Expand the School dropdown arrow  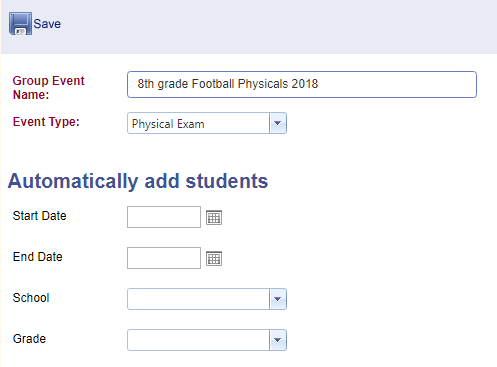pyautogui.click(x=278, y=299)
